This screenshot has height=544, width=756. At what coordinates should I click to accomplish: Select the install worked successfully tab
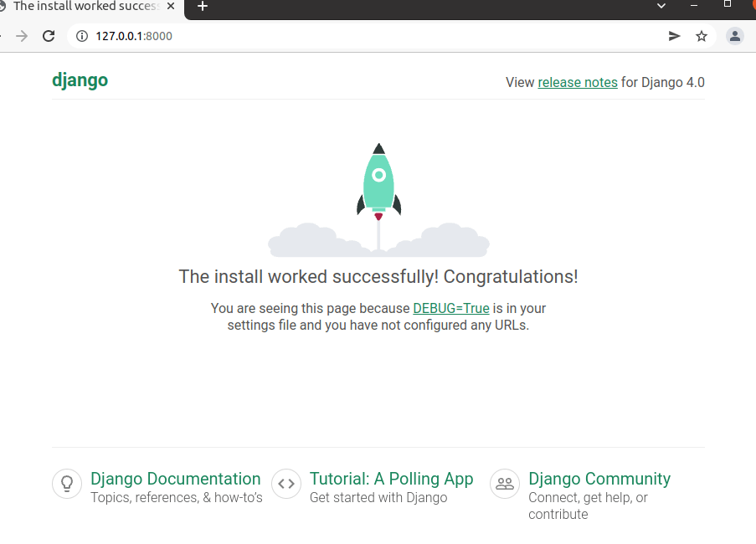tap(84, 7)
